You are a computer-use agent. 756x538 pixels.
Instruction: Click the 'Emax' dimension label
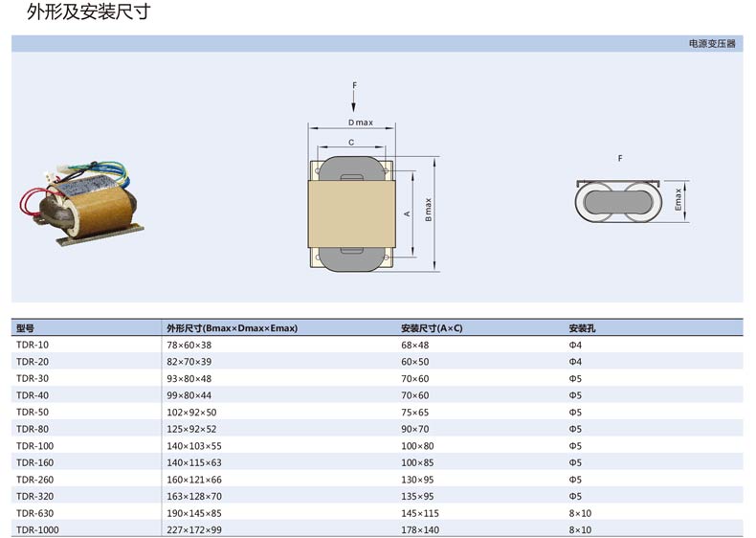click(678, 199)
